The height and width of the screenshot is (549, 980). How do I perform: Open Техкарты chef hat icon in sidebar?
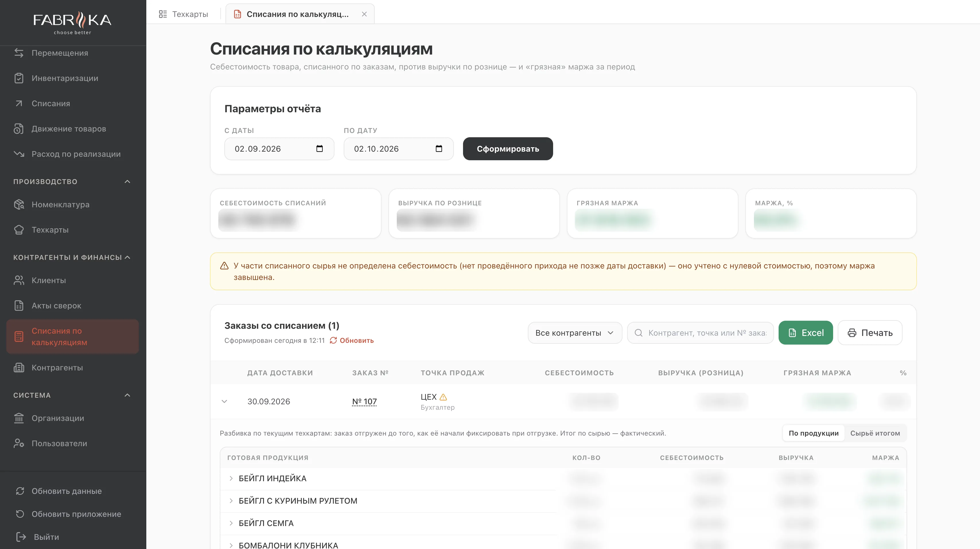19,230
